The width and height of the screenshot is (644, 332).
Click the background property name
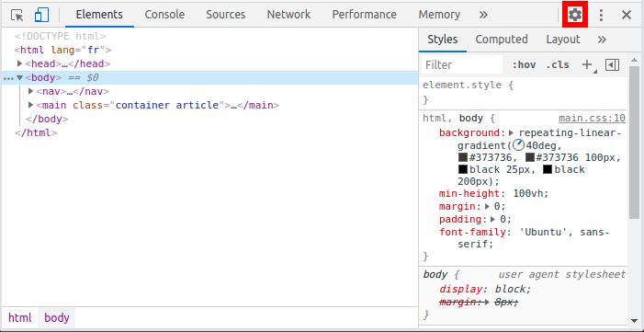pyautogui.click(x=469, y=132)
